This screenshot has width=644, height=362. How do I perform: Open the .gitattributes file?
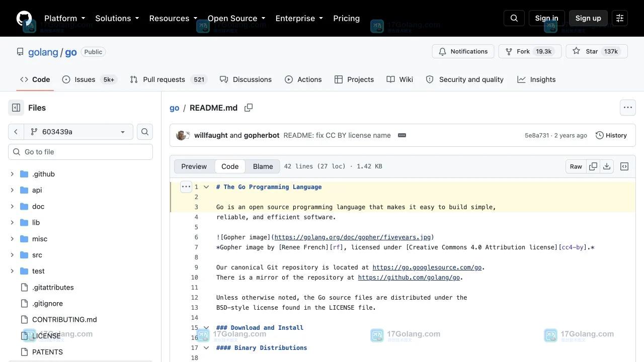click(53, 288)
